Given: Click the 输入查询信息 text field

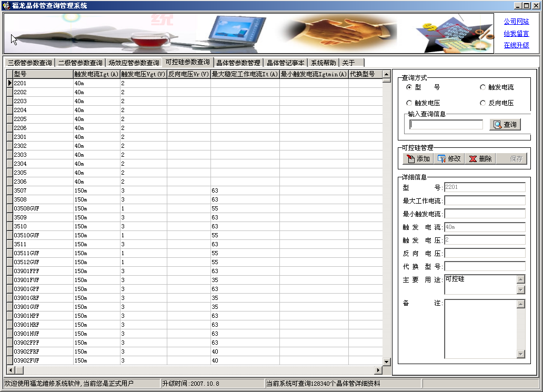Looking at the screenshot, I should 446,125.
